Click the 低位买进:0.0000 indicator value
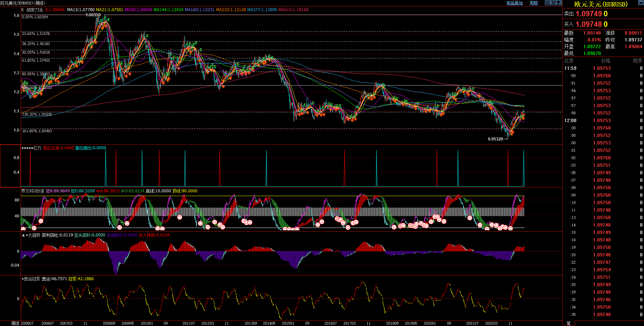The height and width of the screenshot is (326, 644). click(58, 148)
